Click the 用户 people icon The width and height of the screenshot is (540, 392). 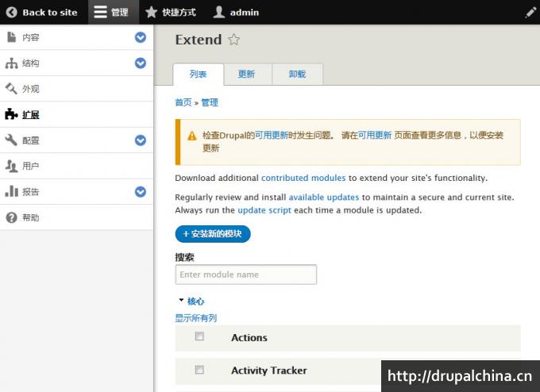pyautogui.click(x=11, y=166)
